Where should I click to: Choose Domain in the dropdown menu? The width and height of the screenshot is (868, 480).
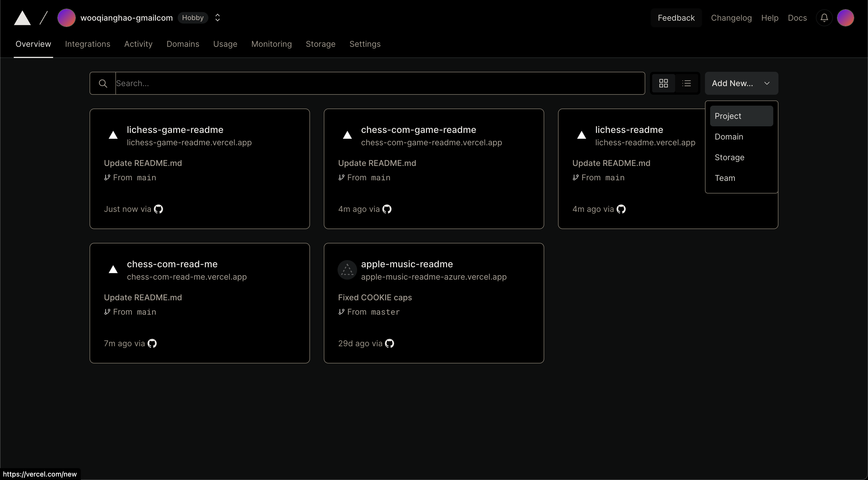tap(729, 137)
